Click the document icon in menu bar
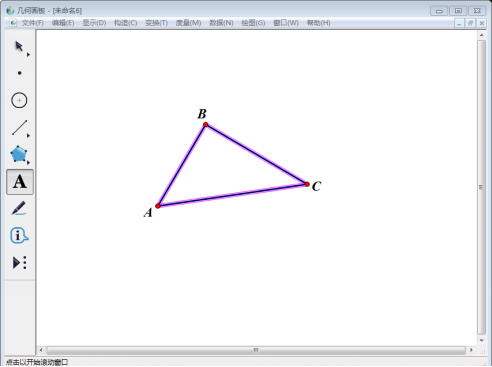492x367 pixels. (13, 23)
